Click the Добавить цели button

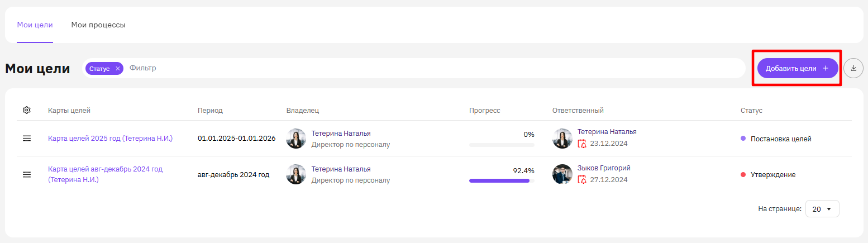coord(798,68)
